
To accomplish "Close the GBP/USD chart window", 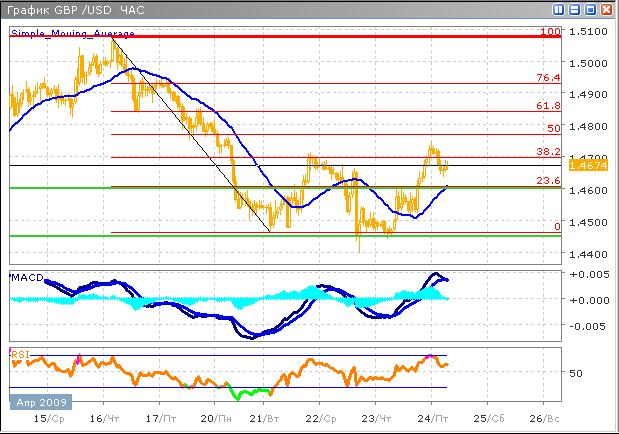I will (x=606, y=9).
